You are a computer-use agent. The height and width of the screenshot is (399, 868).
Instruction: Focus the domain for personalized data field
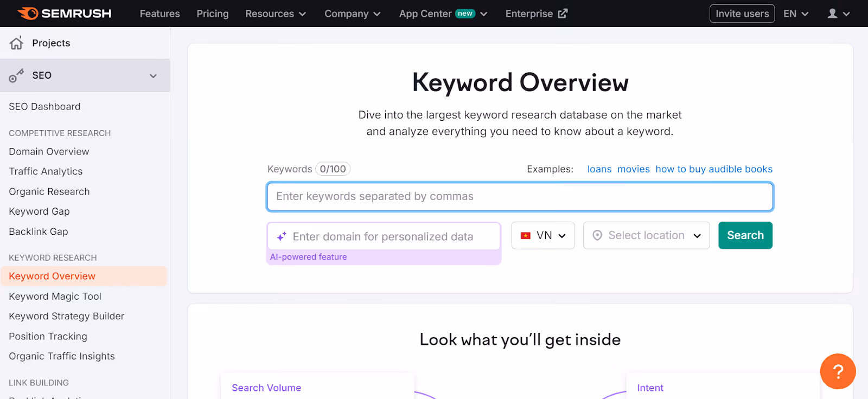384,236
